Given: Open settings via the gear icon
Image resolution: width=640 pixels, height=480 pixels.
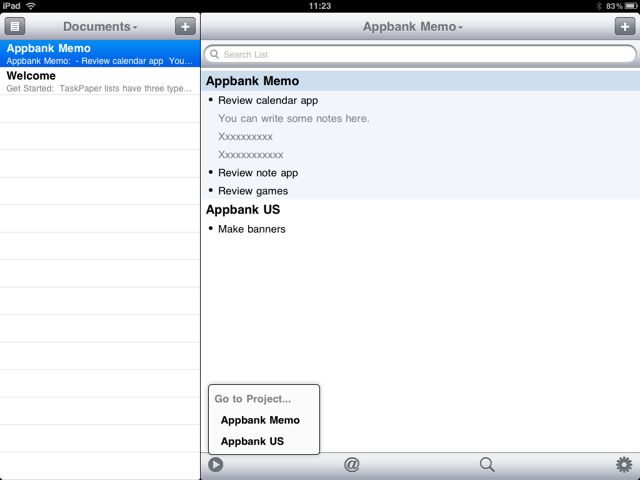Looking at the screenshot, I should tap(624, 464).
